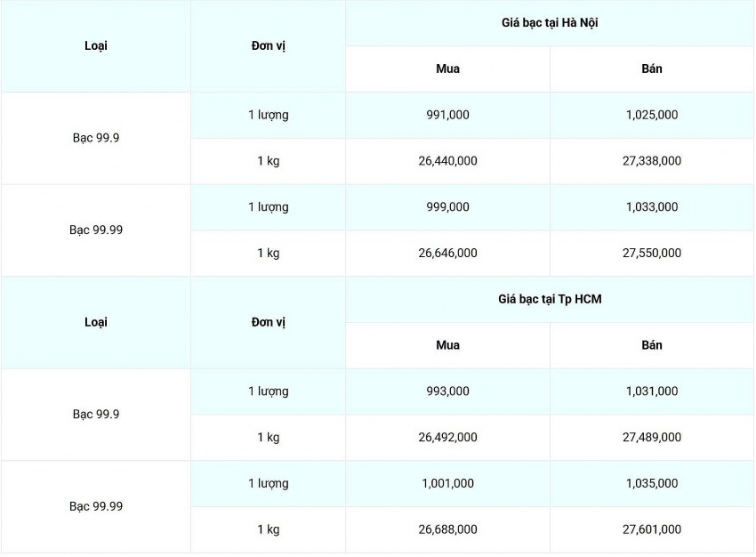Click the 26,440,000 price value
The image size is (756, 557).
click(x=447, y=161)
